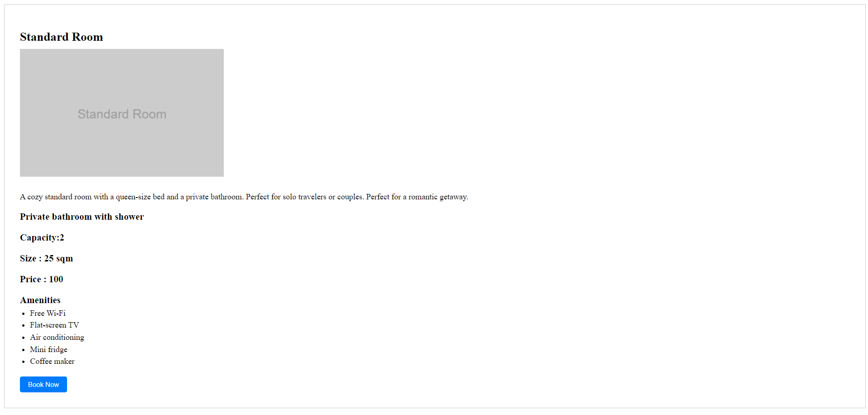Image resolution: width=868 pixels, height=415 pixels.
Task: Click the Amenities heading
Action: pyautogui.click(x=40, y=300)
